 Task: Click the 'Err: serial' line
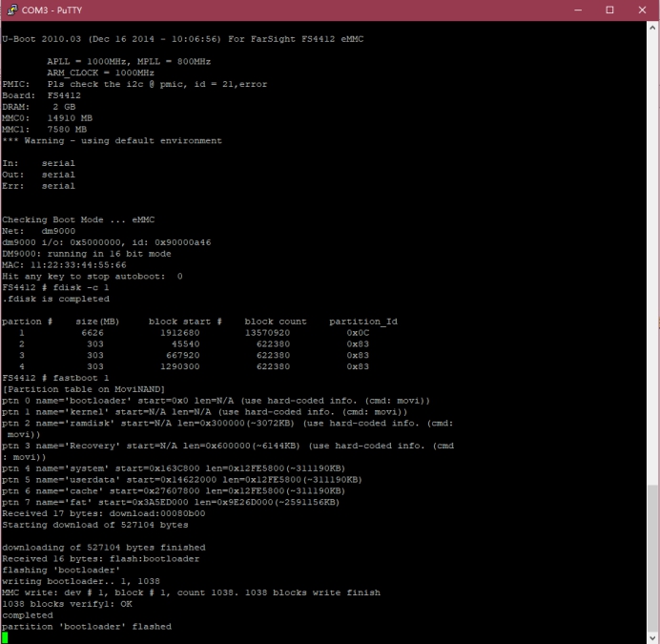[38, 186]
